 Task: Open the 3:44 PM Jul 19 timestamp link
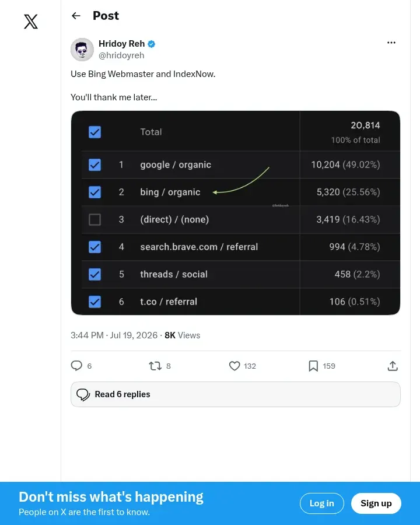point(114,335)
